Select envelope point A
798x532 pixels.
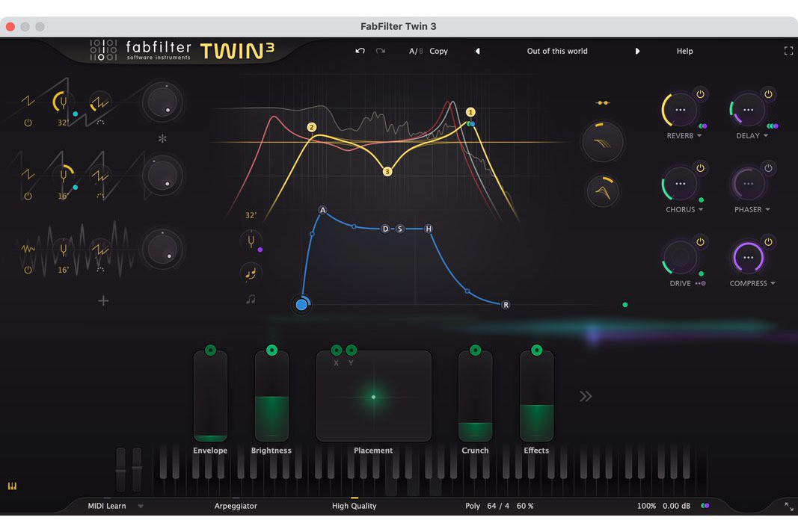pos(322,210)
